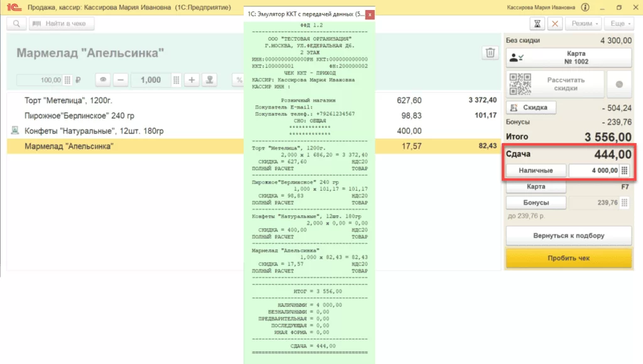Decrease quantity with the minus button

coord(121,80)
